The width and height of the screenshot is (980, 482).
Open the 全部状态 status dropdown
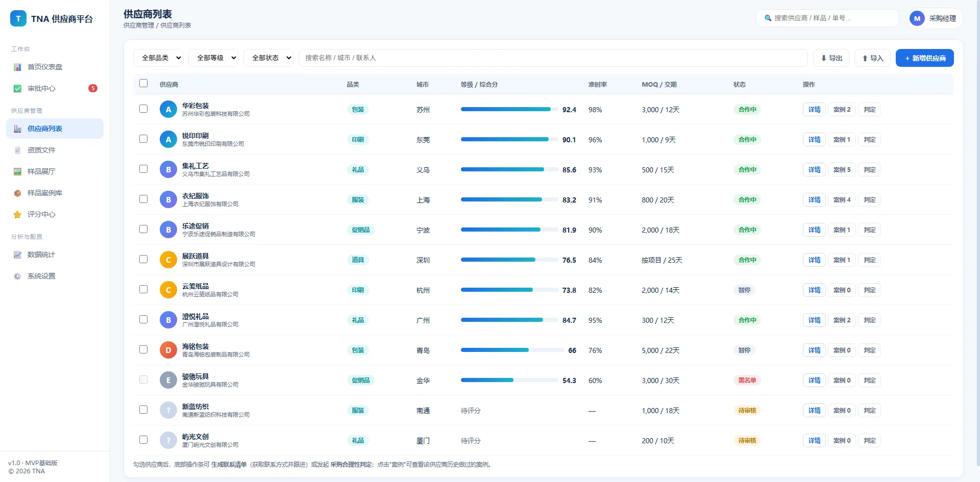(x=268, y=58)
